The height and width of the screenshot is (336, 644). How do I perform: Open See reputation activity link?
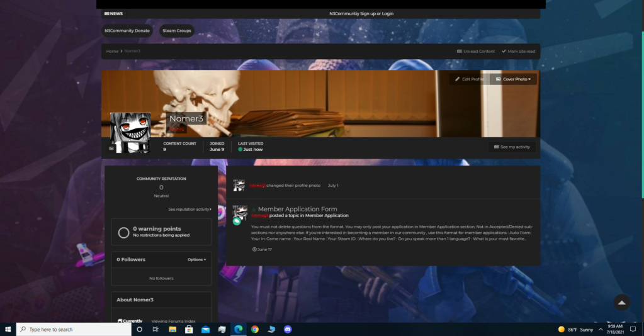(189, 209)
